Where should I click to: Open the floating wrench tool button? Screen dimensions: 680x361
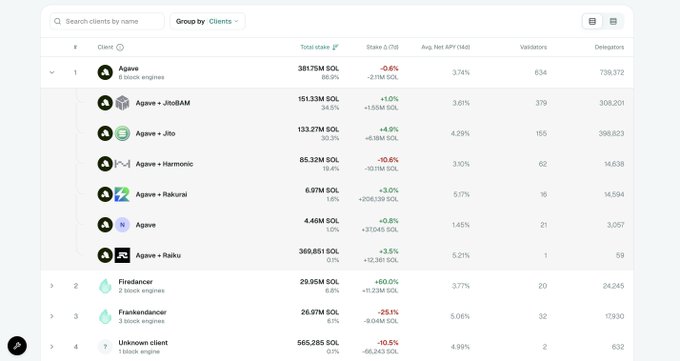click(17, 346)
